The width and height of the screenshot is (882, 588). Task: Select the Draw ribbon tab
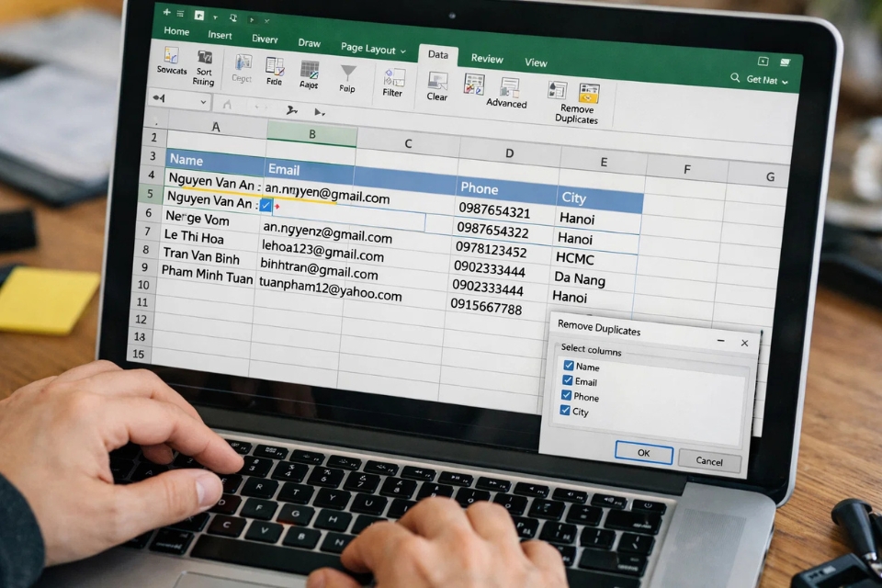310,43
